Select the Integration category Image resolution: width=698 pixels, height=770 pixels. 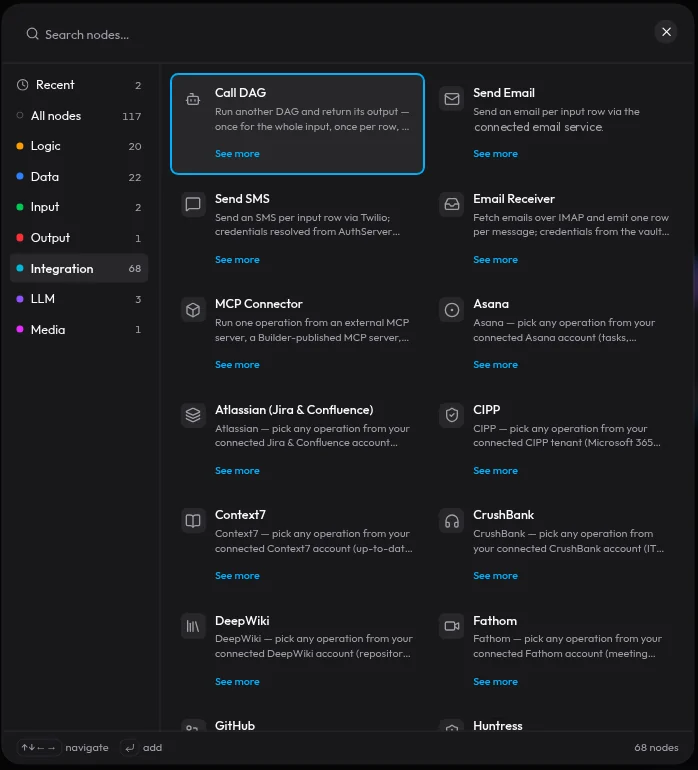point(79,269)
